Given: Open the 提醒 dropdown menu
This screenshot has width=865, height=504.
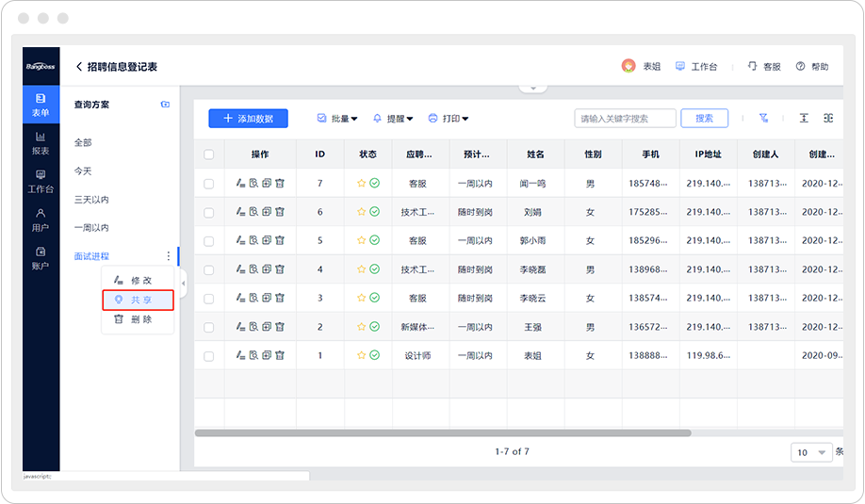Looking at the screenshot, I should click(394, 119).
